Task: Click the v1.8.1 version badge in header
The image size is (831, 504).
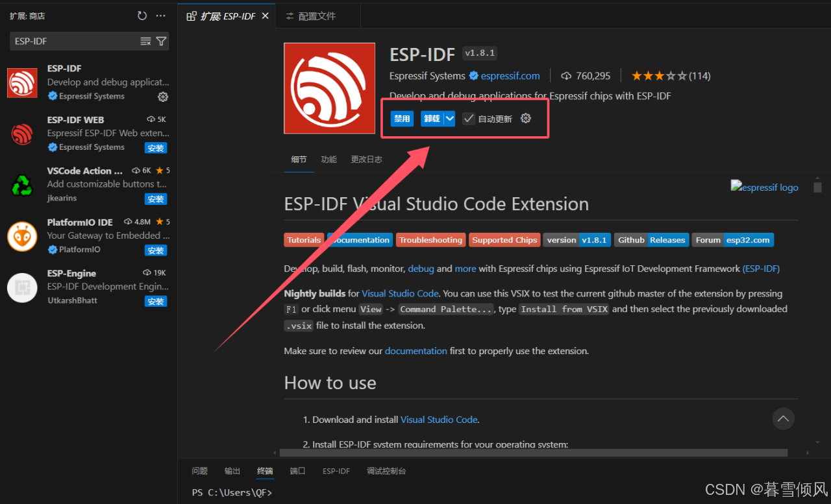Action: 480,53
